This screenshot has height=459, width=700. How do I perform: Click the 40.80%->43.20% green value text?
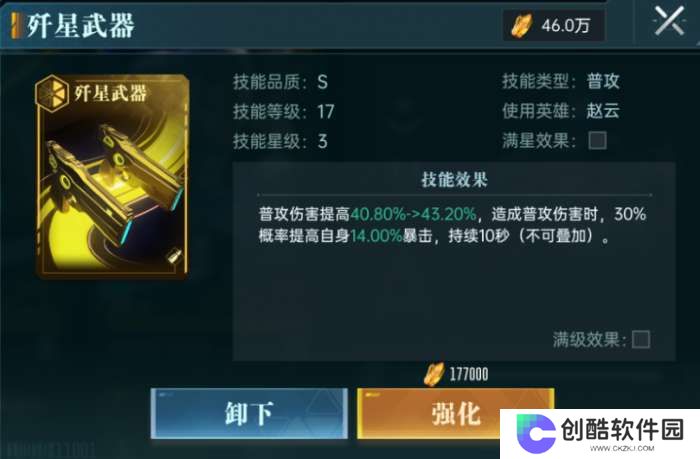[413, 214]
